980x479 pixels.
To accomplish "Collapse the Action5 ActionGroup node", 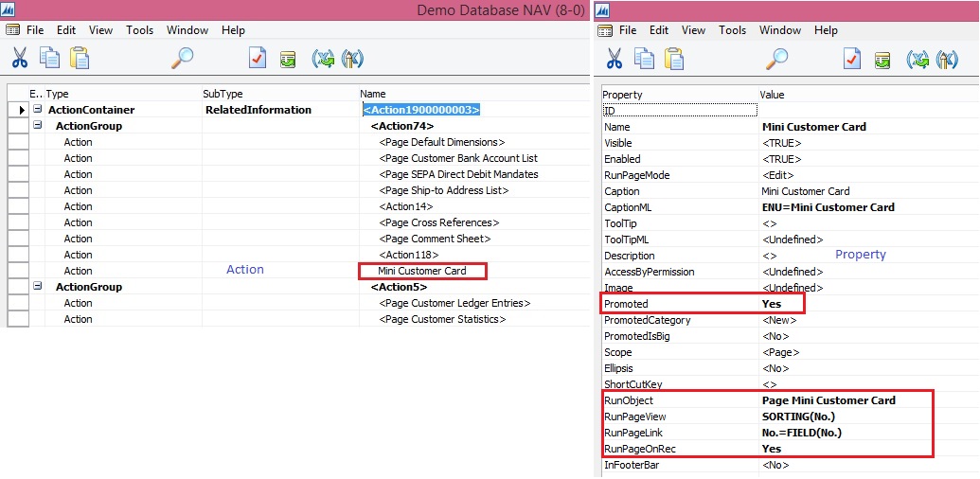I will coord(38,287).
